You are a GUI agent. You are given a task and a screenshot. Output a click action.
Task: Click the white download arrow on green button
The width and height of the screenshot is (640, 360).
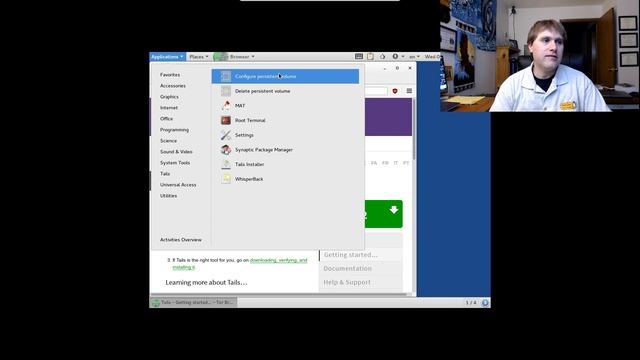393,210
